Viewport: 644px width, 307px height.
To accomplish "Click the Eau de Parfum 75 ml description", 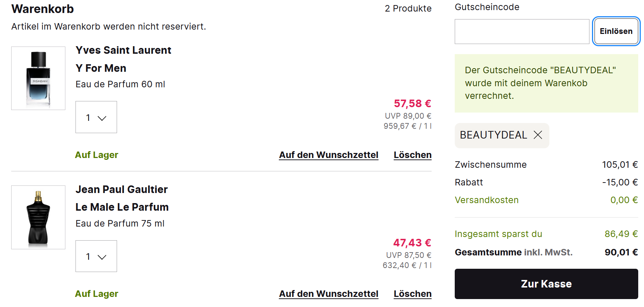I will 120,223.
